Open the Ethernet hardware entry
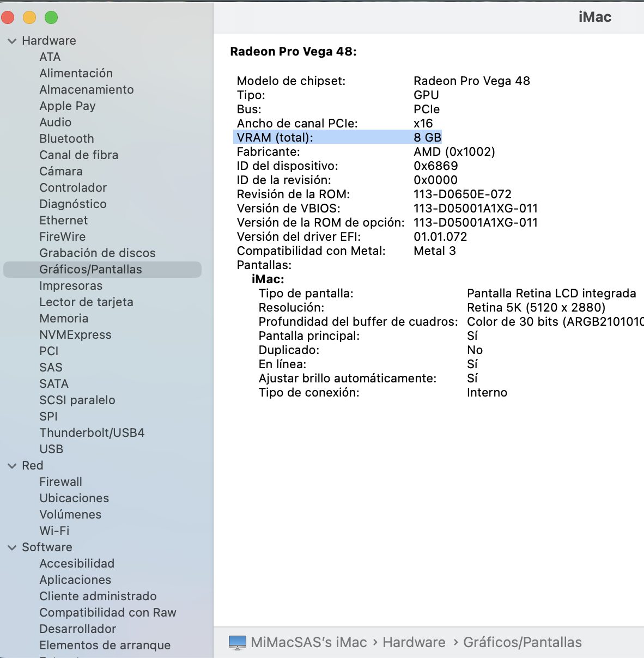This screenshot has width=644, height=658. [x=64, y=220]
